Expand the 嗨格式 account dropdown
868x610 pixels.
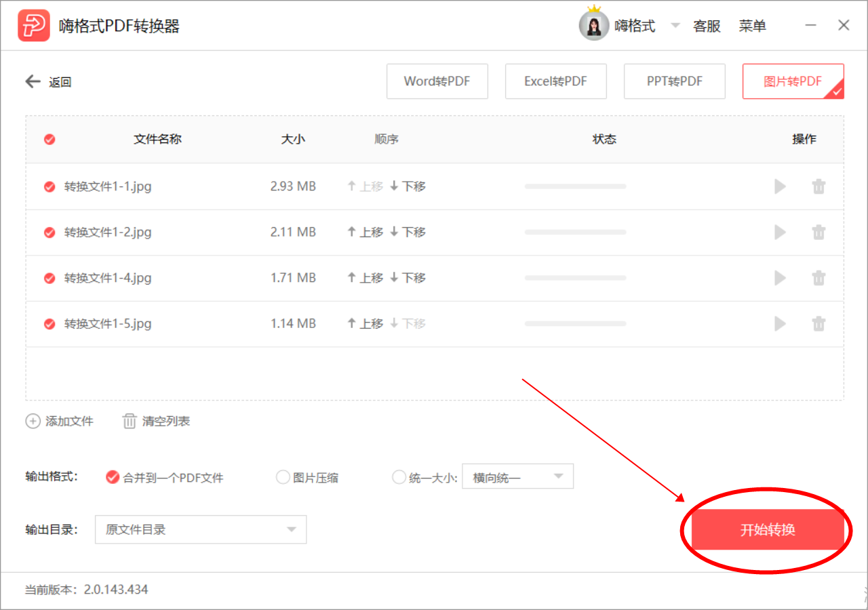pos(675,25)
